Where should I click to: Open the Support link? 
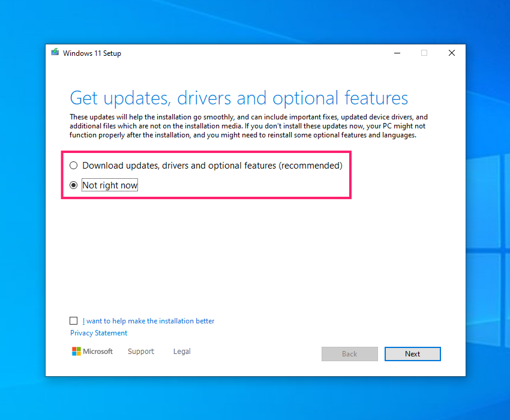coord(141,352)
